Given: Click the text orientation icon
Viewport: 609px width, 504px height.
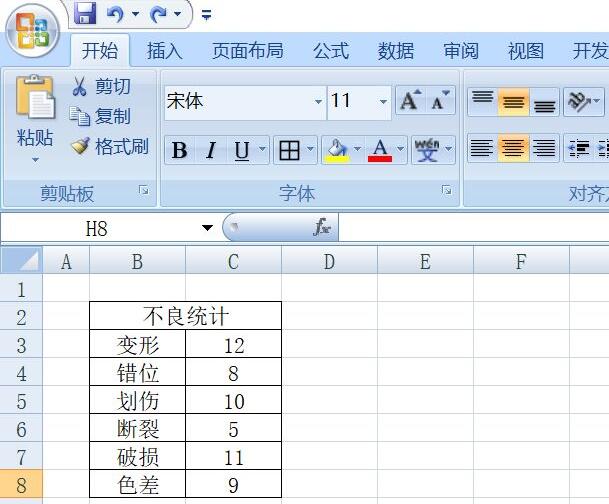Looking at the screenshot, I should click(x=578, y=101).
